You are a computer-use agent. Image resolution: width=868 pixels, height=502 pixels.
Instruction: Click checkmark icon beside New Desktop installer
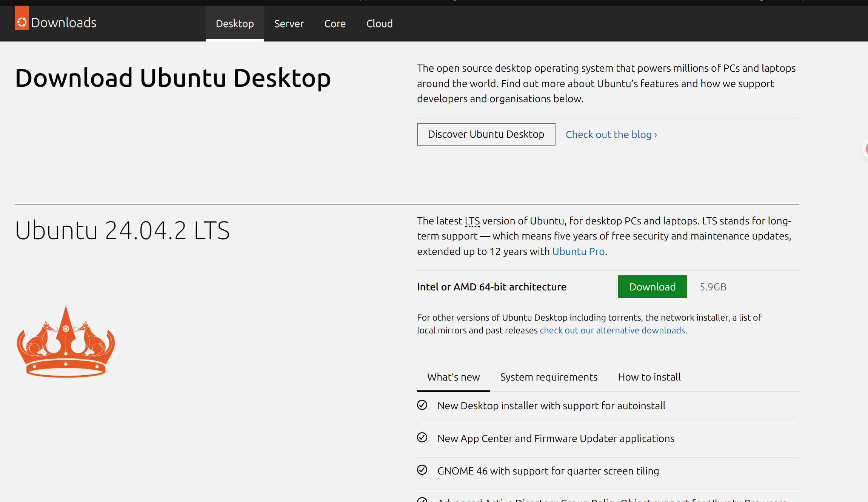coord(422,405)
